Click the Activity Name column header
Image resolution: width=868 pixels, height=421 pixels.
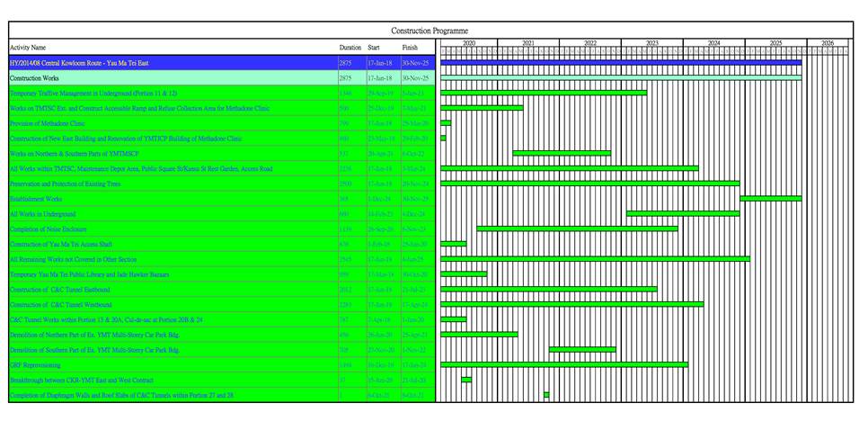[x=28, y=48]
